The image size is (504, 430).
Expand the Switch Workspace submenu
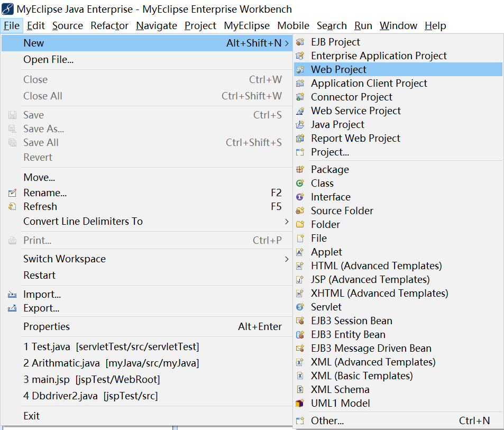click(x=287, y=259)
